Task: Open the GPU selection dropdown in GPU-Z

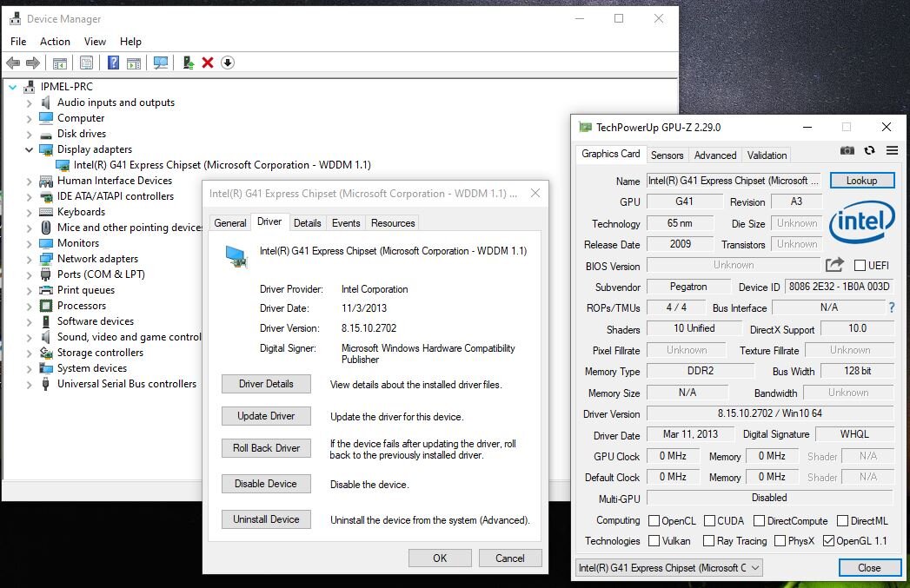Action: point(668,568)
